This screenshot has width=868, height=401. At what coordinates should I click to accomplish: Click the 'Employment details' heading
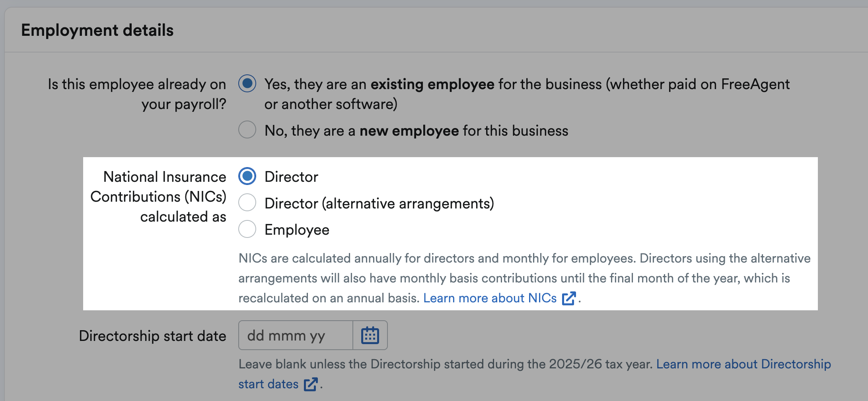point(97,30)
